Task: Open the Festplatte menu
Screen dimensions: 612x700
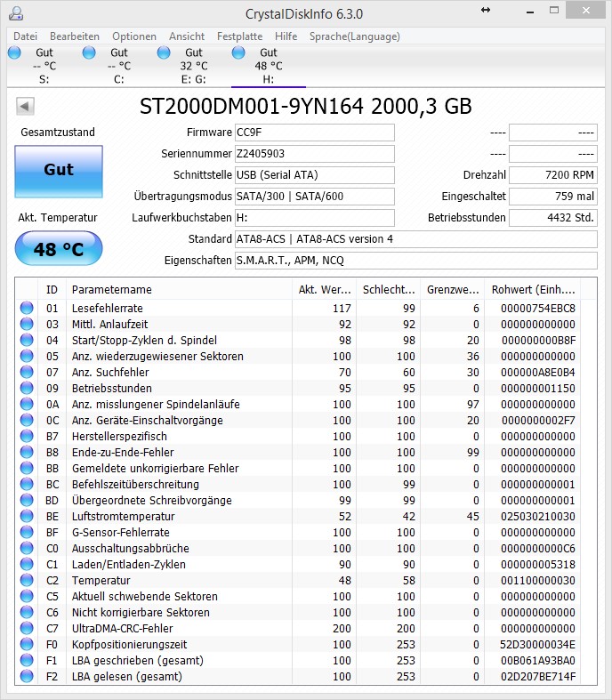Action: coord(239,36)
